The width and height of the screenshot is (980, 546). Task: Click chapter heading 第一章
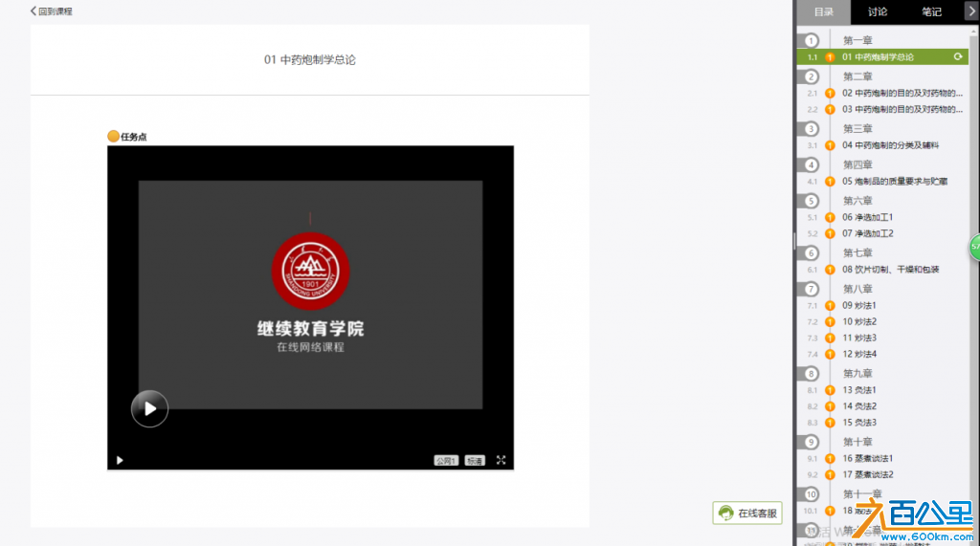point(857,40)
